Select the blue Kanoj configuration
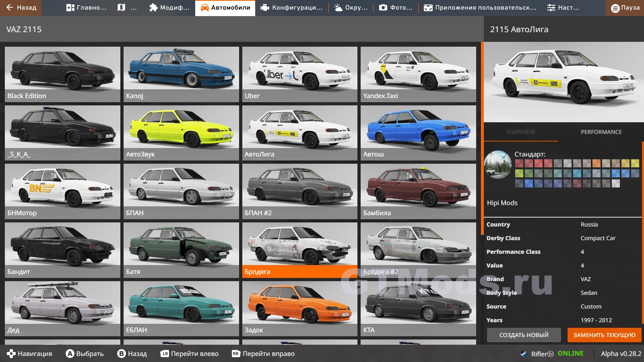This screenshot has width=644, height=362. tap(181, 74)
